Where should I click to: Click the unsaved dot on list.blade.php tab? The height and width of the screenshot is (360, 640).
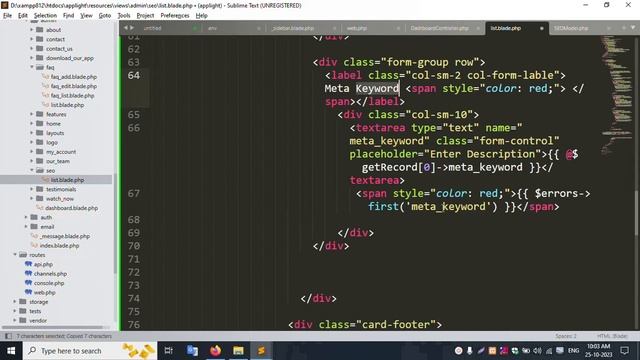[x=542, y=28]
